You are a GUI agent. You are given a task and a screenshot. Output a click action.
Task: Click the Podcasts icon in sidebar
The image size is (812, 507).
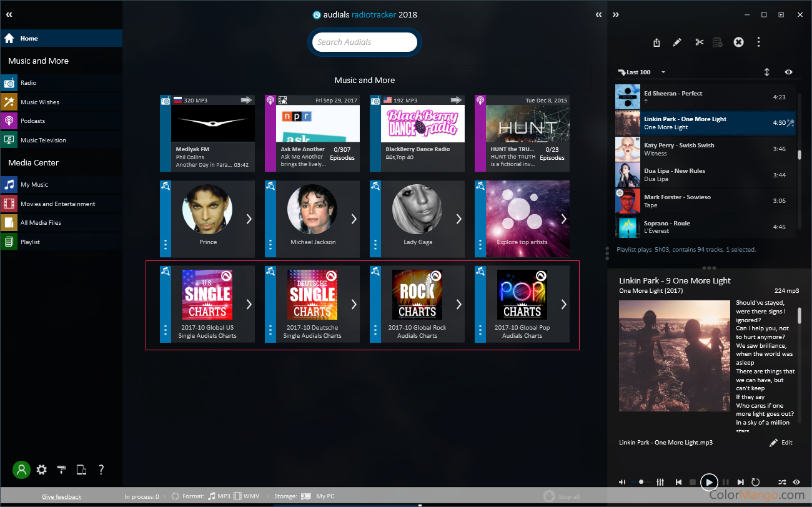[9, 121]
